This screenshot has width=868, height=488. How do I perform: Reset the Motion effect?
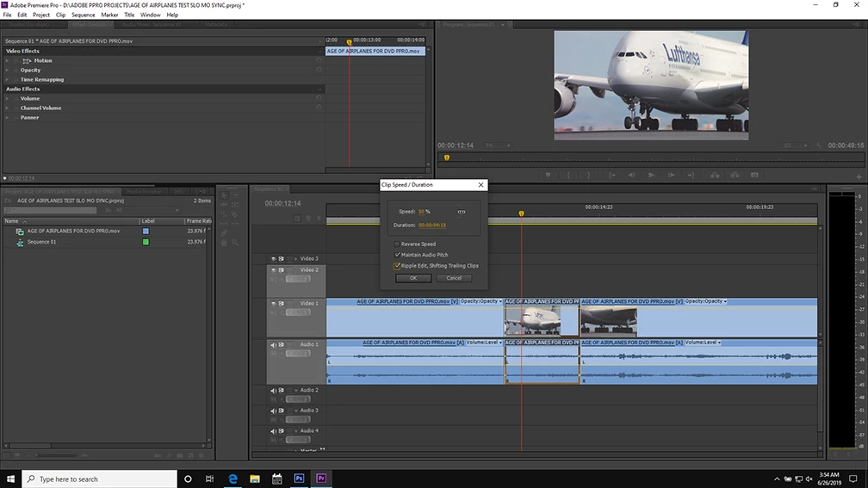(319, 60)
